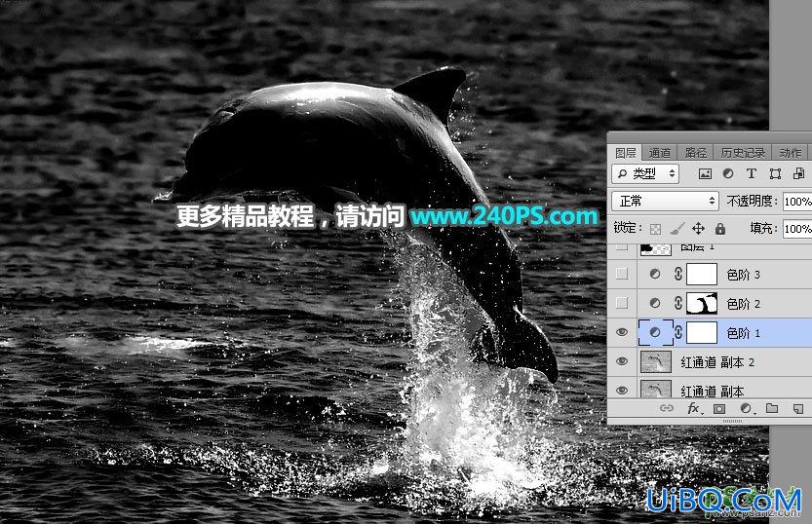812x524 pixels.
Task: Add a layer mask button
Action: pos(719,409)
